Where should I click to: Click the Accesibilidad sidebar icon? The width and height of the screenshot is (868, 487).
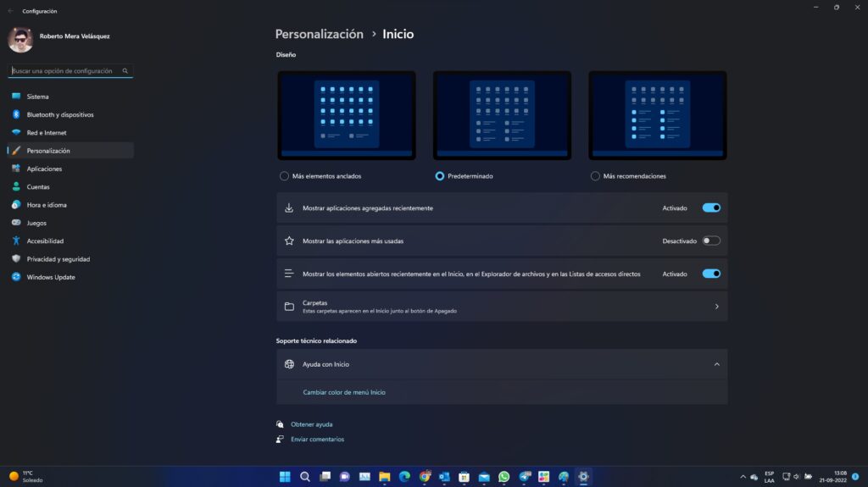coord(16,241)
